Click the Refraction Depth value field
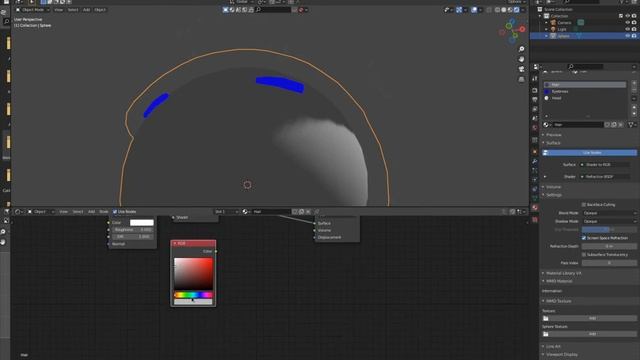640x360 pixels. coord(609,246)
